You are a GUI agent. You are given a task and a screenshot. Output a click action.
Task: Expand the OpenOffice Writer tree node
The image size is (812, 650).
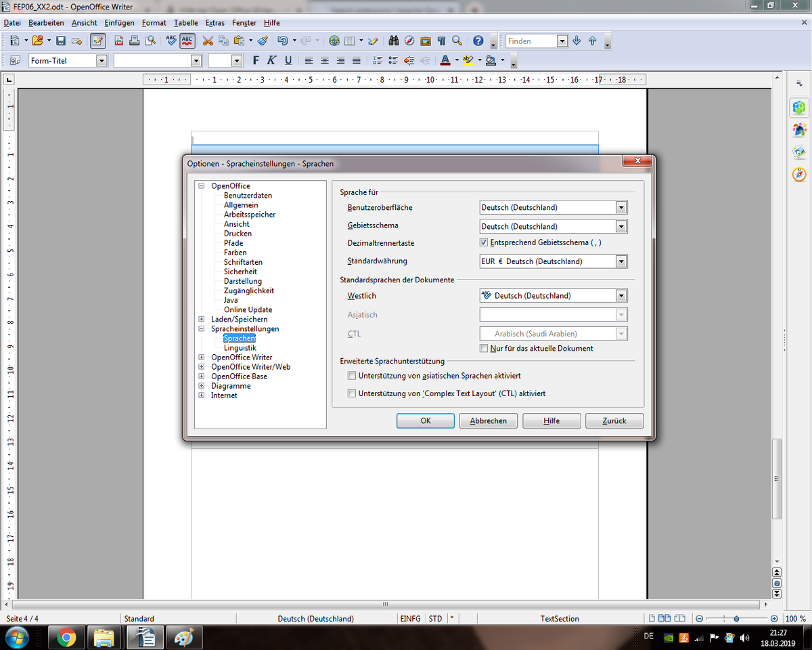[x=202, y=357]
